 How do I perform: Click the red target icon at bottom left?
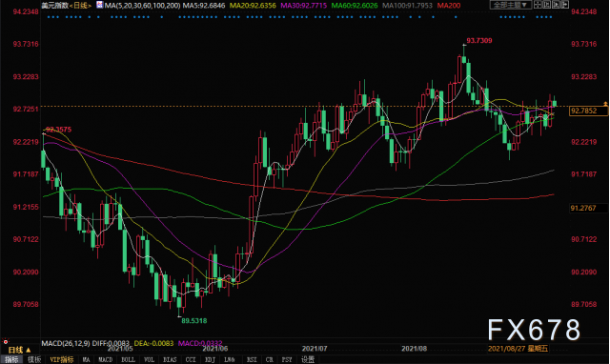click(x=6, y=342)
